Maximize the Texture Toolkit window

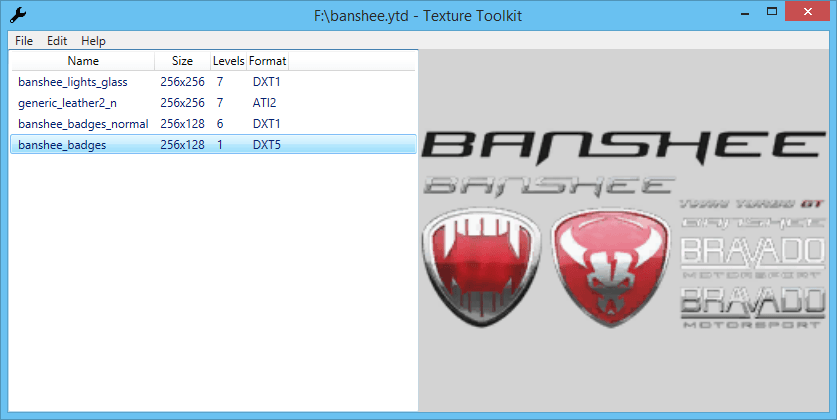coord(775,15)
